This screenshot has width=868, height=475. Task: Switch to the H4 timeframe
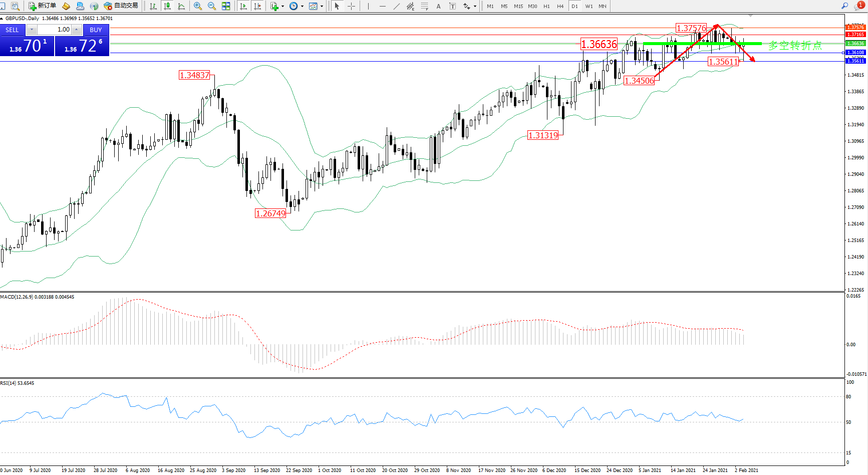pyautogui.click(x=560, y=6)
